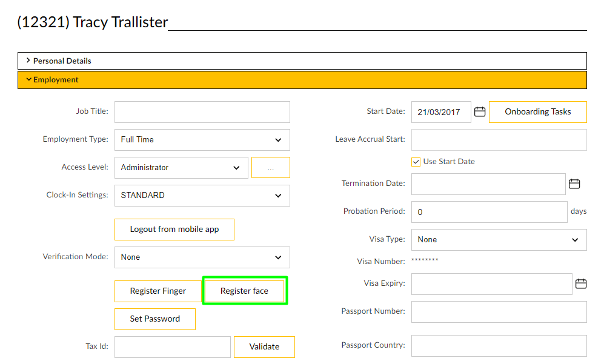
Task: Collapse the Employment section
Action: 302,80
